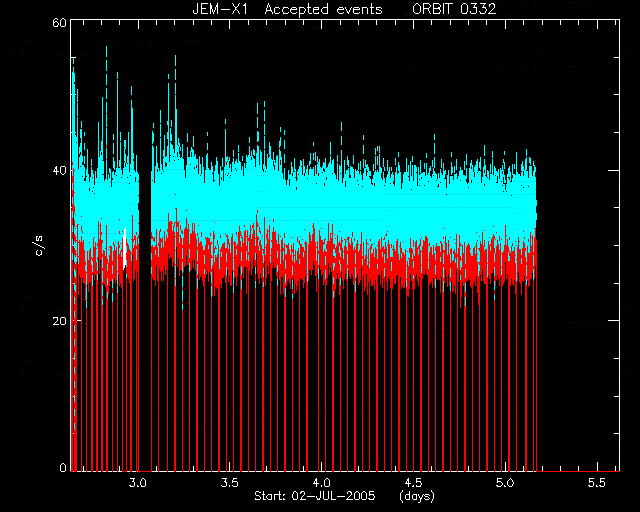The height and width of the screenshot is (512, 640).
Task: Click the cyan data band near day 4.0
Action: point(322,204)
